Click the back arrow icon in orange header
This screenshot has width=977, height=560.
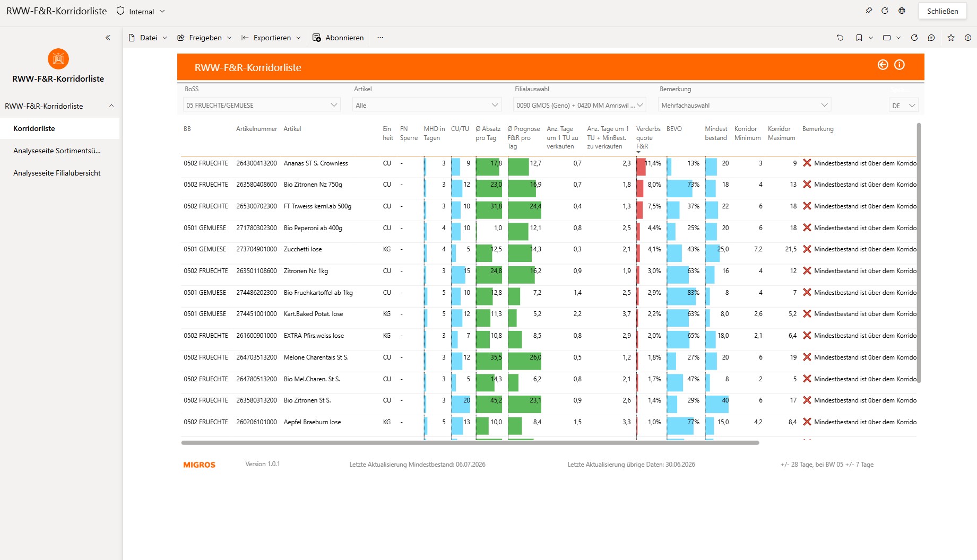(x=883, y=65)
